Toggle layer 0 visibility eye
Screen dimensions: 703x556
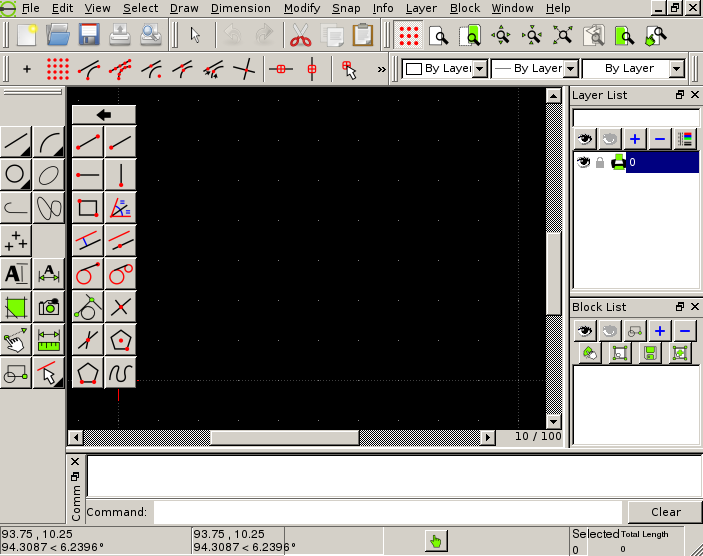tap(583, 162)
